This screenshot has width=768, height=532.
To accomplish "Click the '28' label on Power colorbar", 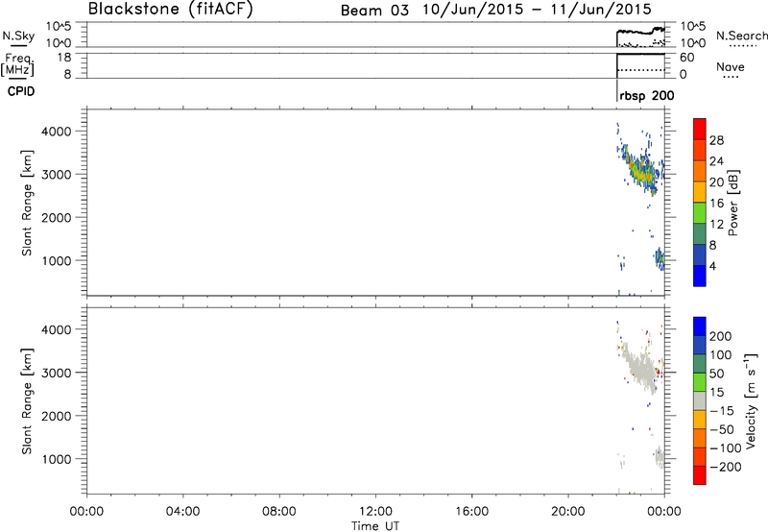I will [716, 140].
